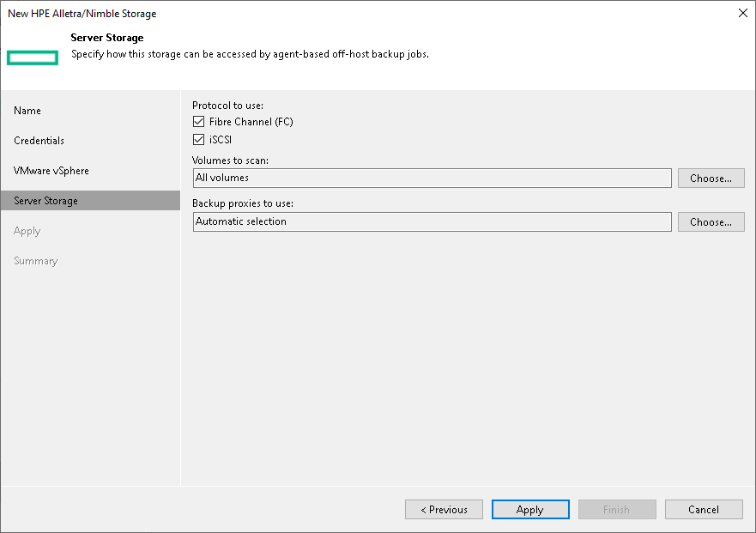Viewport: 756px width, 533px height.
Task: Go to the Credentials wizard step
Action: point(39,141)
